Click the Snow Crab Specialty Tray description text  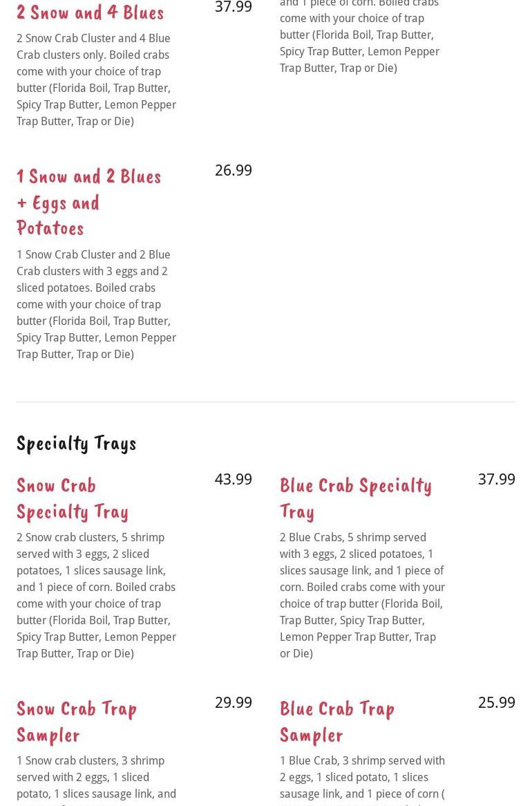(97, 595)
